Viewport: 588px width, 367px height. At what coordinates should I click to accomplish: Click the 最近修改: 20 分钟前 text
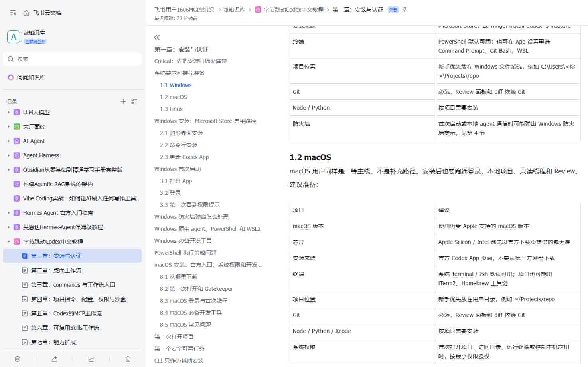(x=176, y=18)
